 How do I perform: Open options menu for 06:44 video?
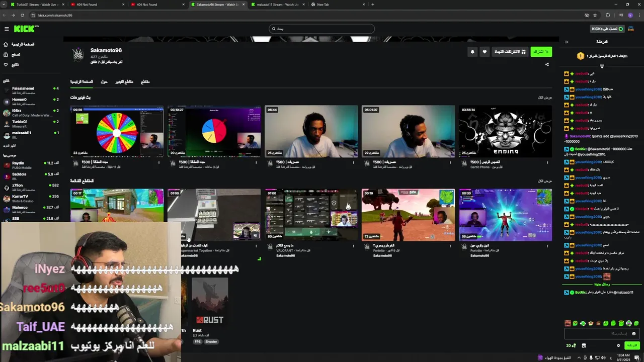pos(353,162)
